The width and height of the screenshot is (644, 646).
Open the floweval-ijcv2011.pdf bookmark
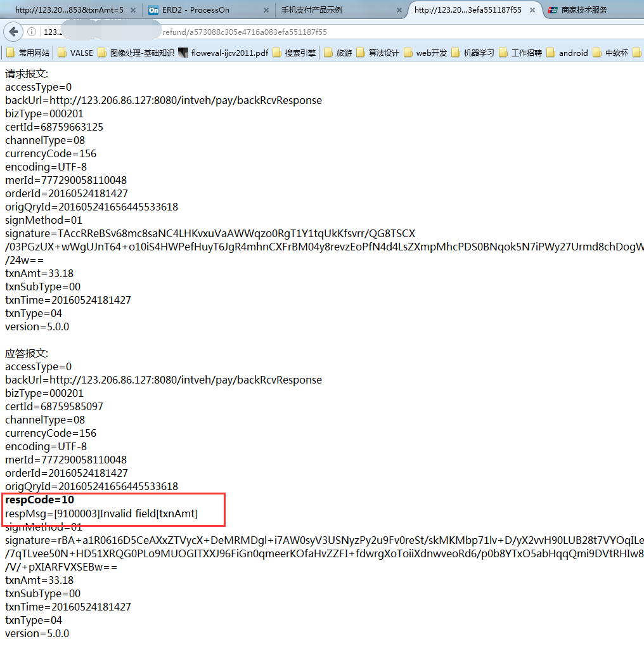coord(224,53)
